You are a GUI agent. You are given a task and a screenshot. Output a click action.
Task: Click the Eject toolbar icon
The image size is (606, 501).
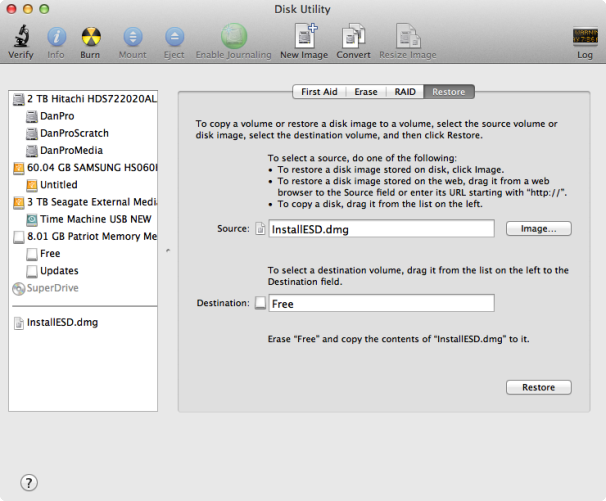tap(174, 37)
